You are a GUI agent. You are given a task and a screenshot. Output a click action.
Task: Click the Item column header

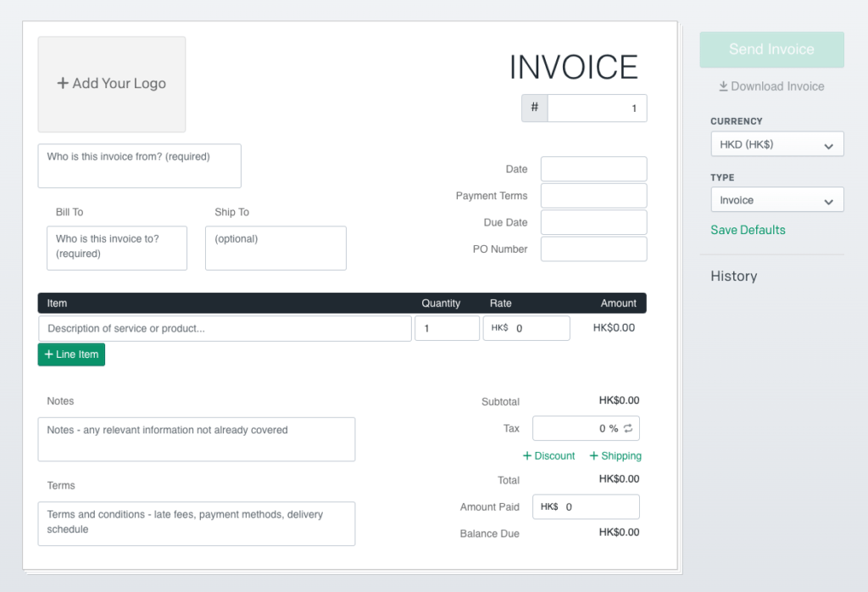(x=57, y=303)
